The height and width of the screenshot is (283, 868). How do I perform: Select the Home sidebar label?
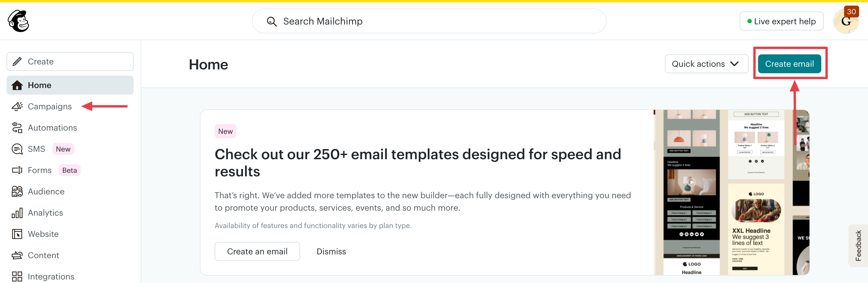coord(39,85)
